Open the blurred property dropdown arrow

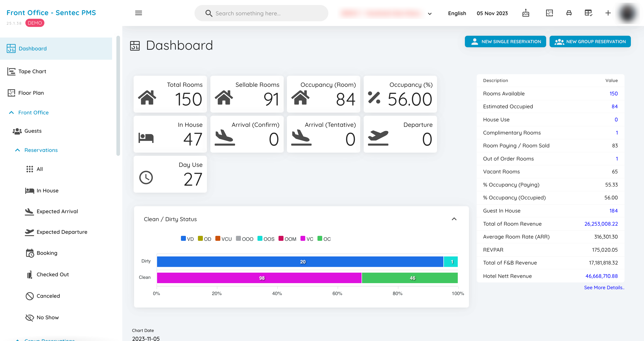(430, 14)
